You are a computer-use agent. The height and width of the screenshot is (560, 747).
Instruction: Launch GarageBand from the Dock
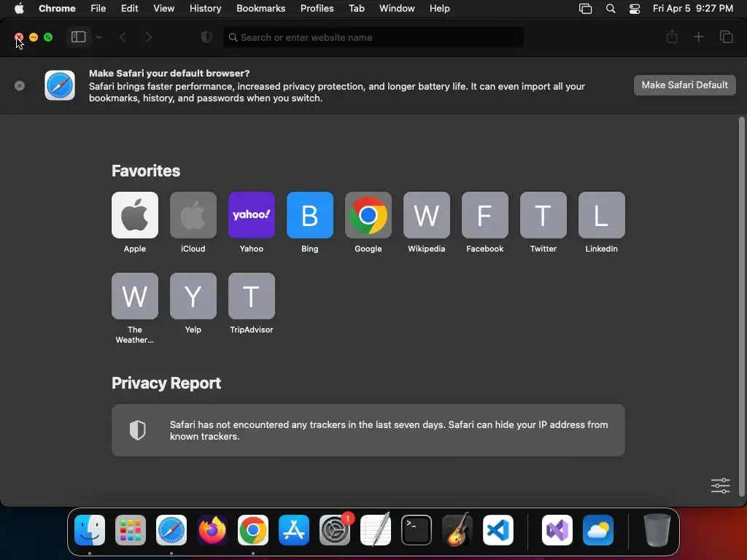[x=457, y=529]
